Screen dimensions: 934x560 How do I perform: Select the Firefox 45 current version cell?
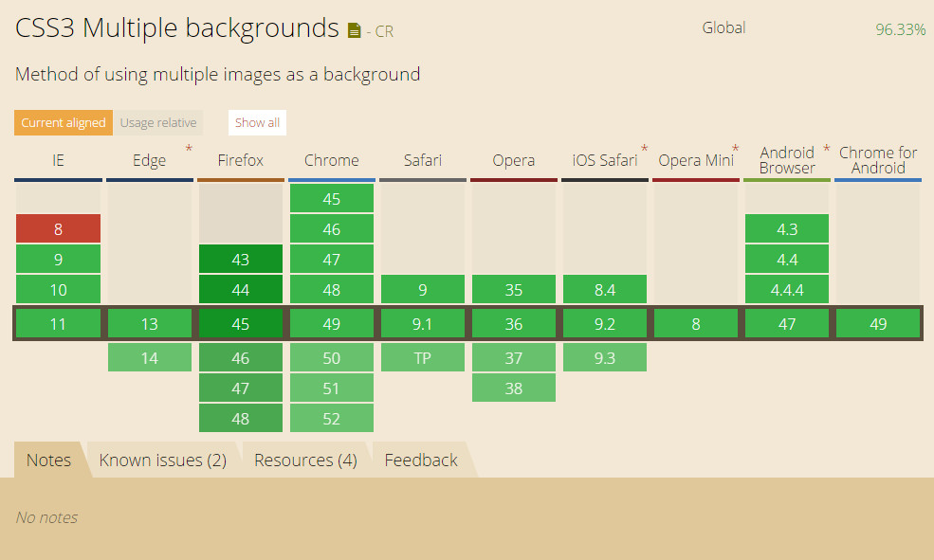click(240, 323)
